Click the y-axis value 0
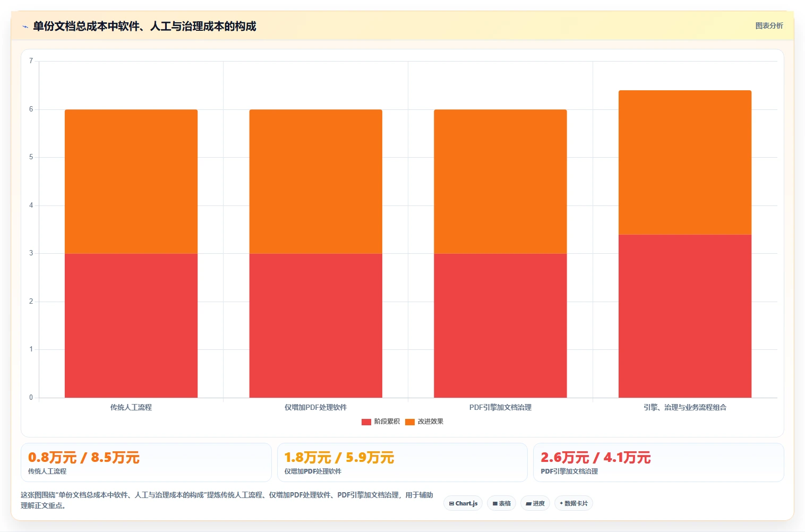805x532 pixels. click(31, 398)
